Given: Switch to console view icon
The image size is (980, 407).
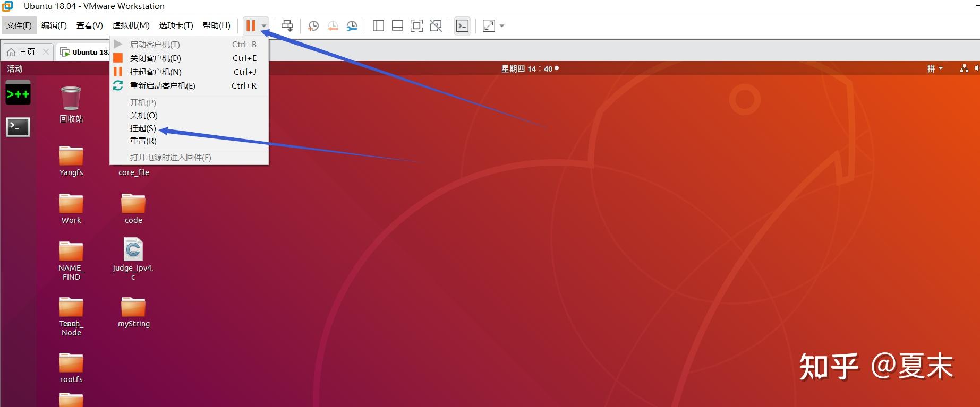Looking at the screenshot, I should point(463,25).
